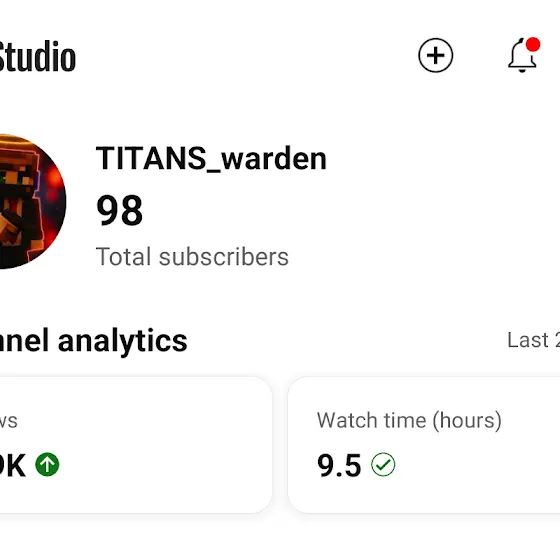Click the 98 subscriber count

click(119, 210)
